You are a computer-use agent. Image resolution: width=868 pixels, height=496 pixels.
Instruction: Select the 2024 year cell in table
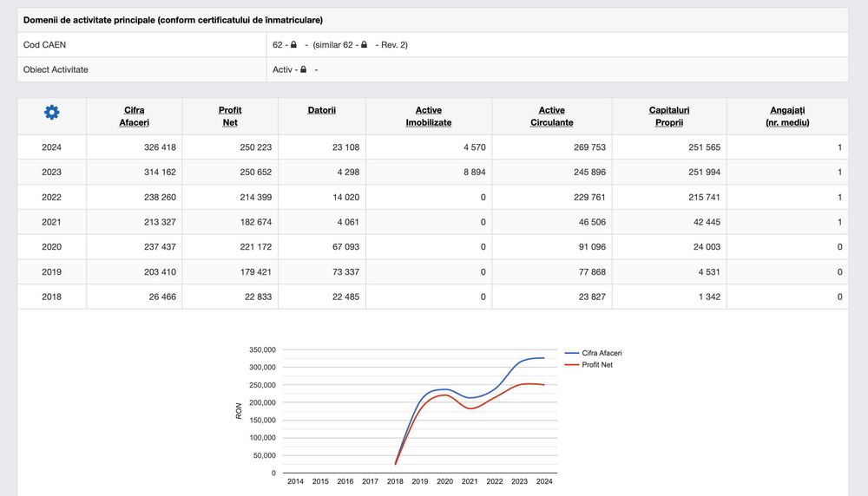click(51, 147)
